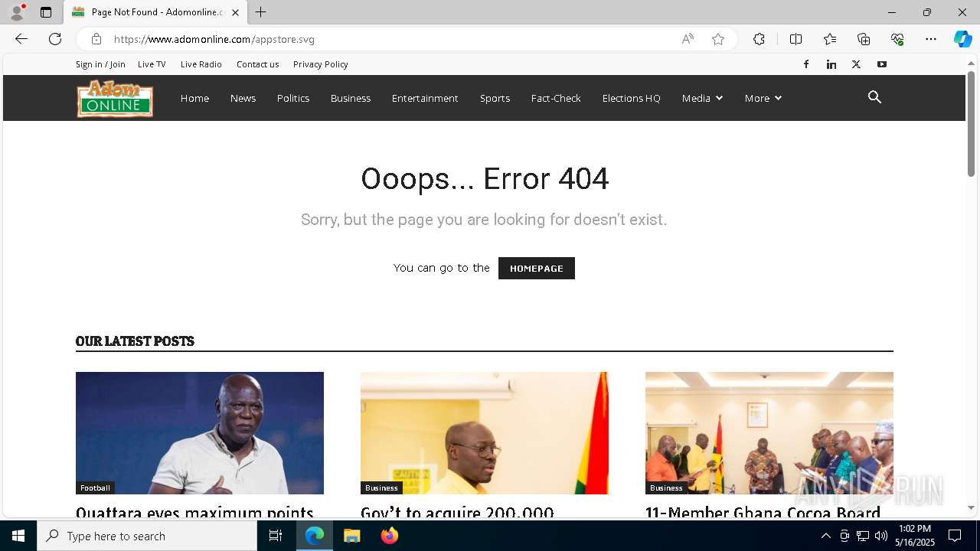The width and height of the screenshot is (980, 551).
Task: Click the Windows search box
Action: point(147,536)
